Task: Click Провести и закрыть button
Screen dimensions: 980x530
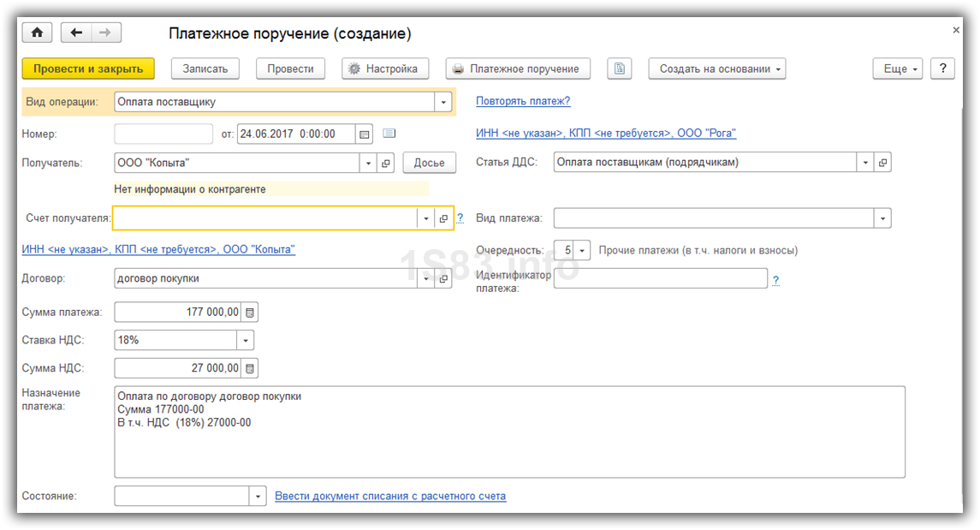Action: (88, 68)
